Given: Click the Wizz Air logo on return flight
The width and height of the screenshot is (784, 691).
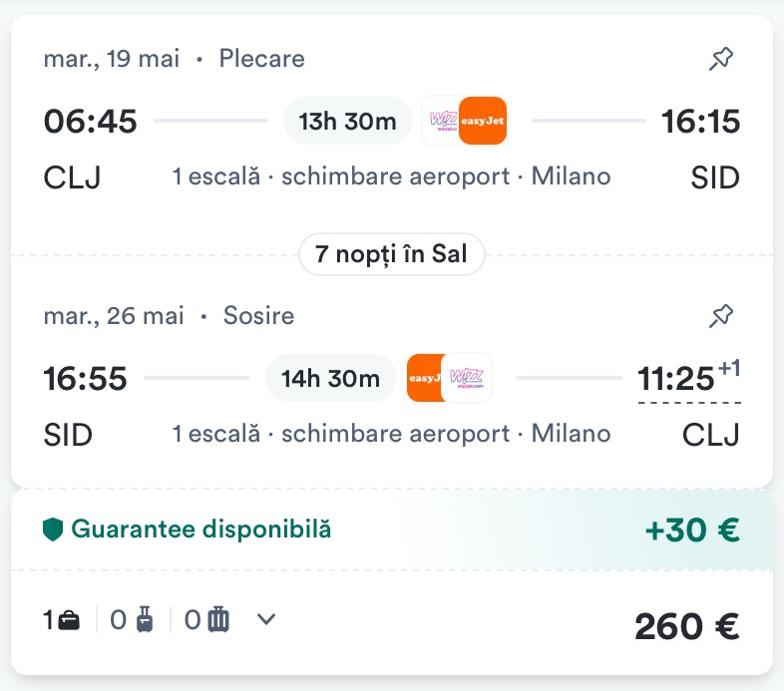Looking at the screenshot, I should coord(467,379).
